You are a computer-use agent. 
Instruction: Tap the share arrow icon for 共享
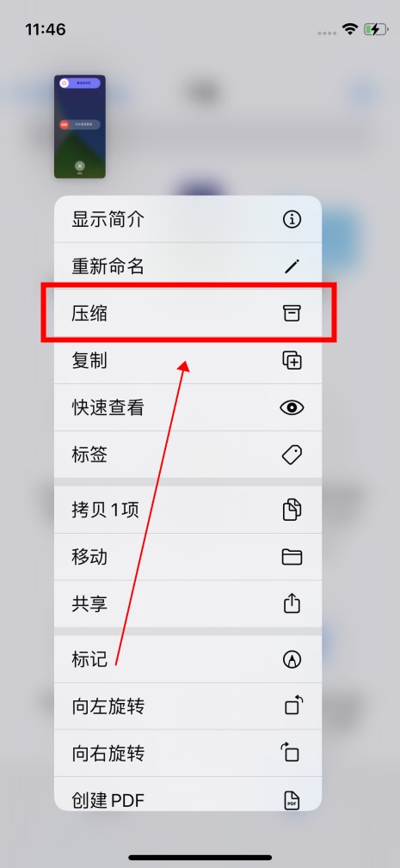click(292, 602)
